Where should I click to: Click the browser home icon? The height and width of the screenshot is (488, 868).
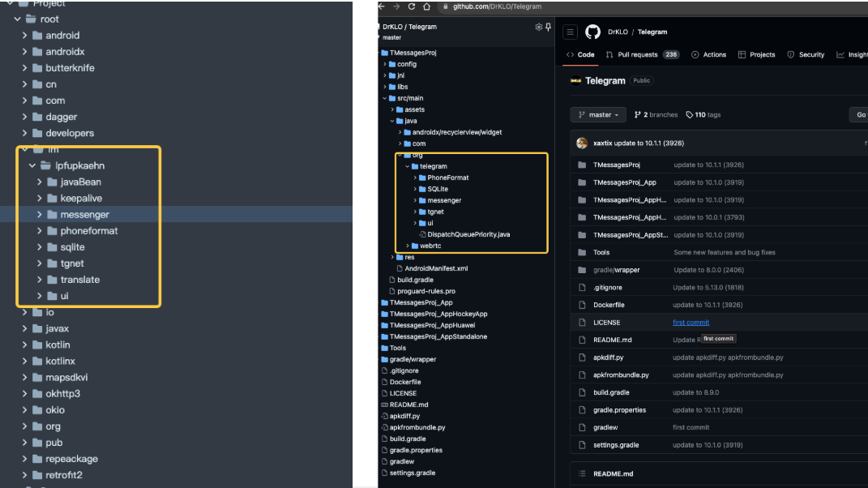426,6
